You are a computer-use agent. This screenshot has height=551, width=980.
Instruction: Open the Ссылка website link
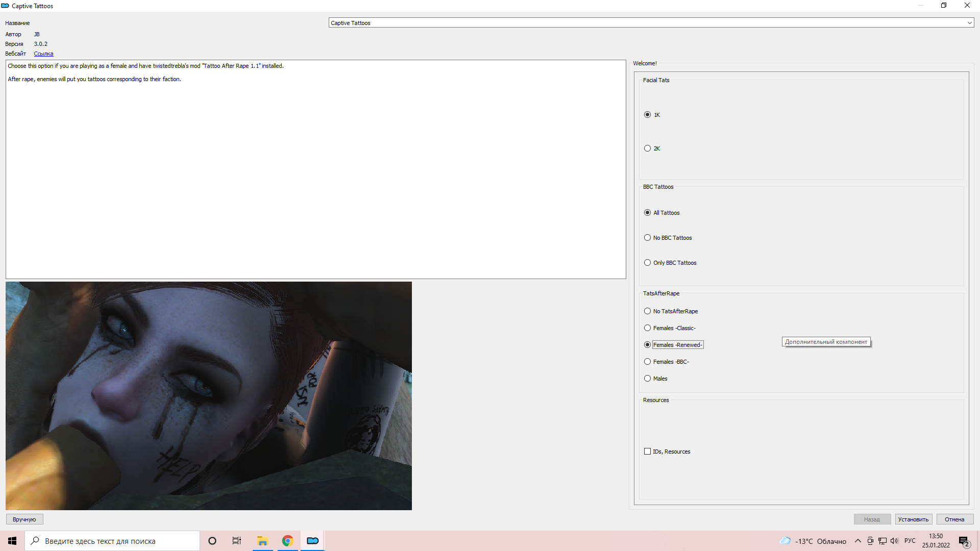pyautogui.click(x=43, y=54)
